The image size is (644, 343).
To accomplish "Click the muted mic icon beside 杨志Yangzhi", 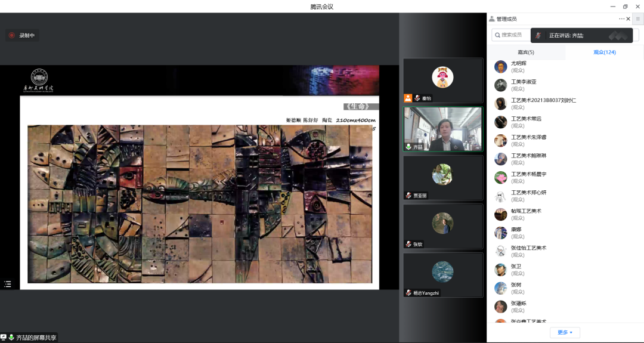I will pos(408,293).
